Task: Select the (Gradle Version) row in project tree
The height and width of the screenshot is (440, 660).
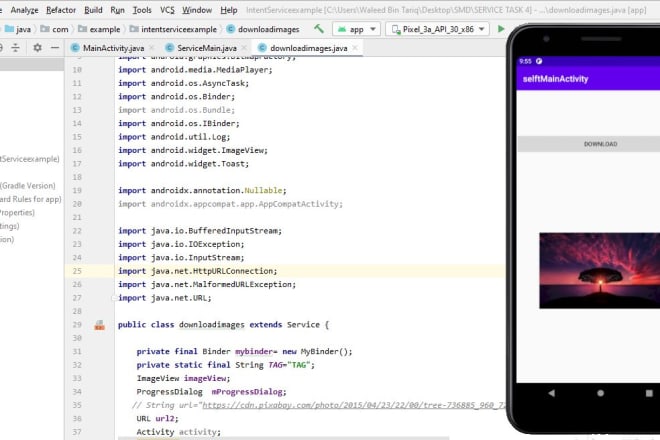Action: coord(28,186)
